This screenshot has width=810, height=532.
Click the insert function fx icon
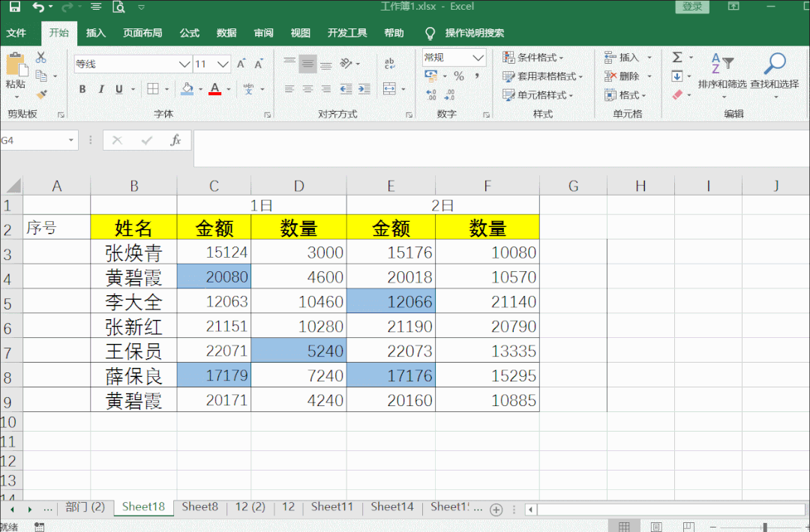tap(175, 140)
